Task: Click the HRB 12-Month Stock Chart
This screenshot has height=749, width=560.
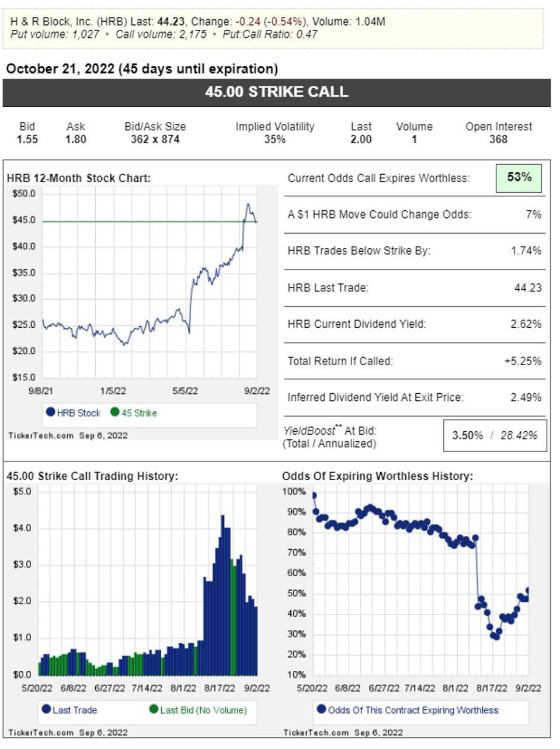Action: click(149, 286)
